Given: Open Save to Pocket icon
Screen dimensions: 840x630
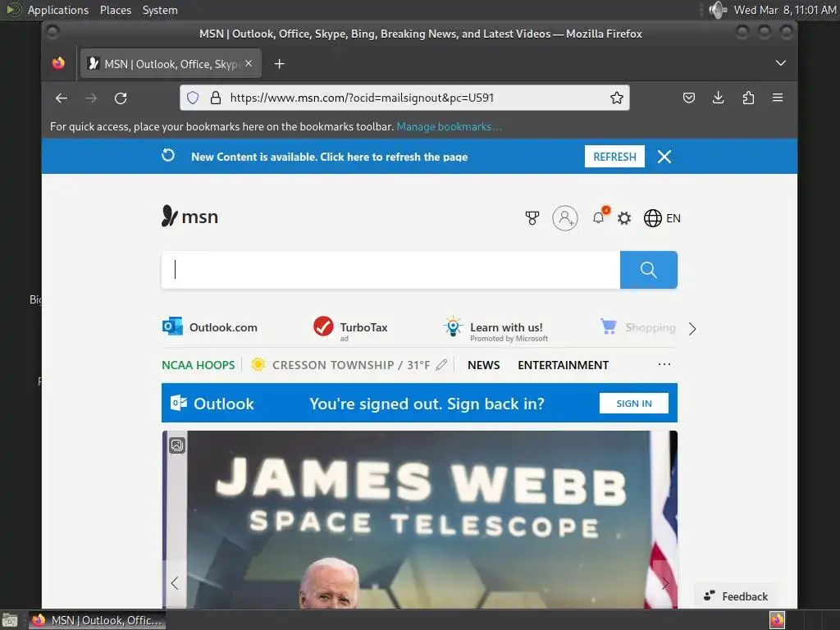Looking at the screenshot, I should coord(689,98).
